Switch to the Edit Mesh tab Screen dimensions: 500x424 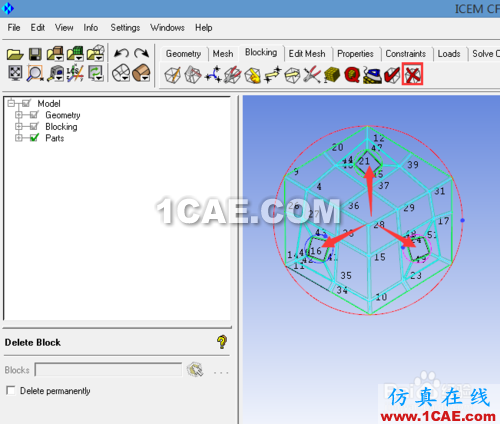[307, 54]
